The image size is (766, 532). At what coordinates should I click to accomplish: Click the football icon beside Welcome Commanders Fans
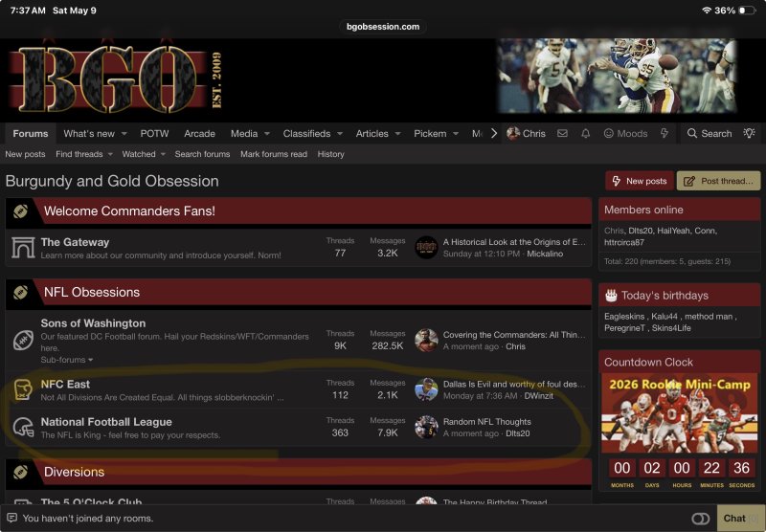20,211
